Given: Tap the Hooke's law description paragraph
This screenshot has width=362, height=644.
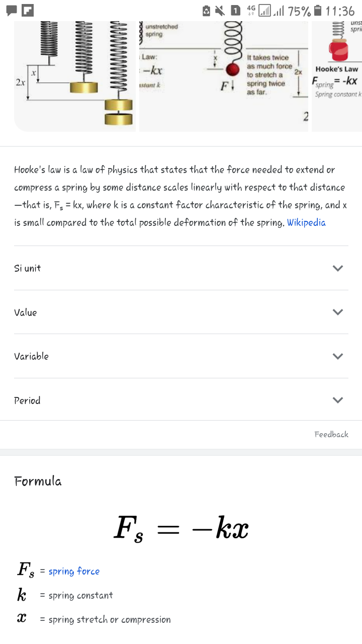Looking at the screenshot, I should [180, 196].
